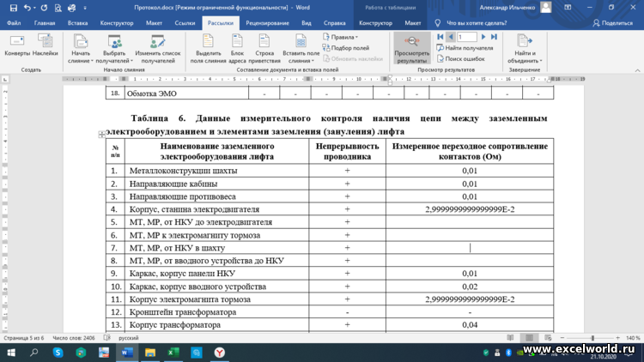
Task: Click the cell Корпус трансформатора
Action: tap(217, 324)
